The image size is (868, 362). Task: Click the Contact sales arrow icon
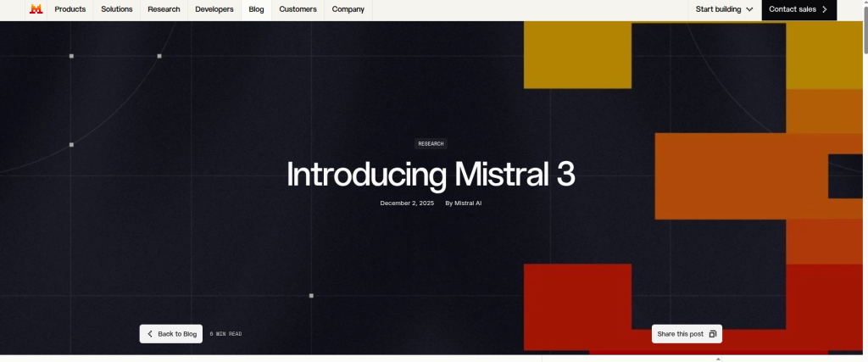[824, 9]
